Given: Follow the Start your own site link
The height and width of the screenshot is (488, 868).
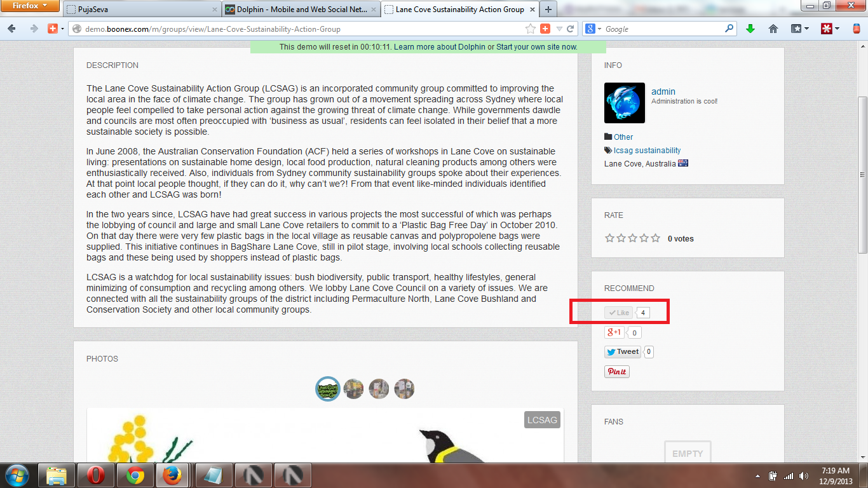Looking at the screenshot, I should tap(536, 47).
